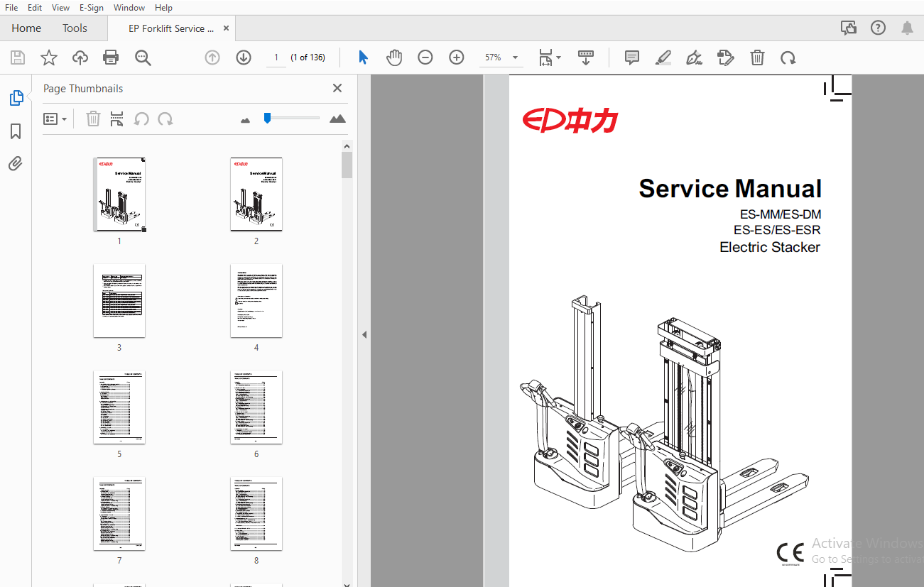
Task: Open the E-Sign menu
Action: [92, 8]
